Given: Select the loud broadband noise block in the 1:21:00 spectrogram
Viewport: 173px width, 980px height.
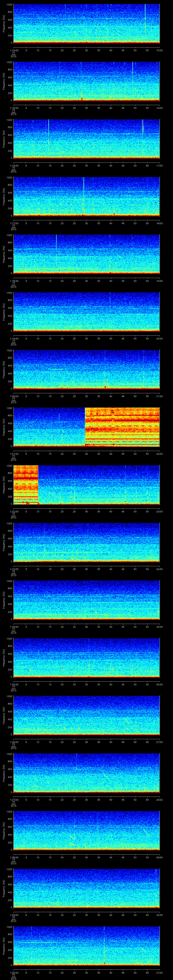Looking at the screenshot, I should click(122, 426).
